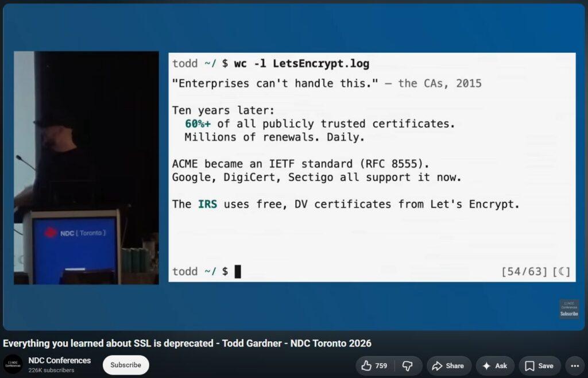The height and width of the screenshot is (378, 588).
Task: Click 'Millions of renewals. Daily.' line
Action: pyautogui.click(x=274, y=137)
